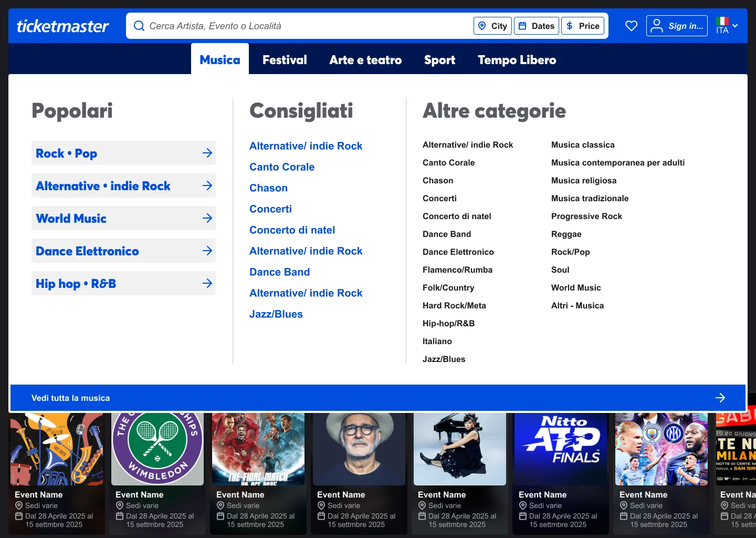The width and height of the screenshot is (756, 538).
Task: Click the Ticketmaster logo
Action: 62,26
